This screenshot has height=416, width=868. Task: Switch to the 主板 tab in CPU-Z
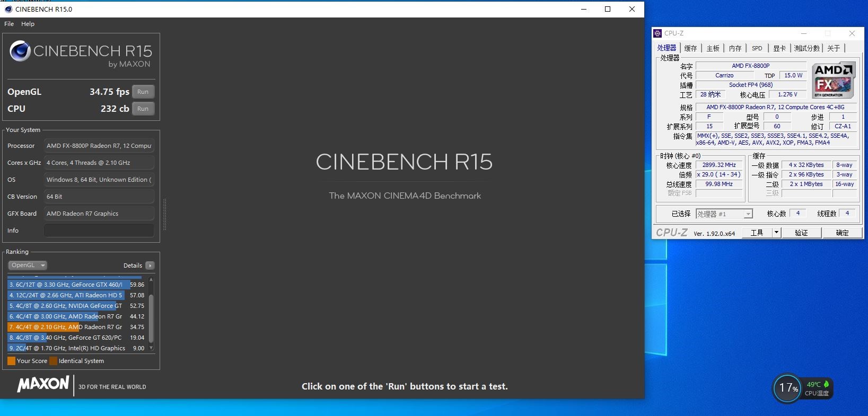pos(713,48)
